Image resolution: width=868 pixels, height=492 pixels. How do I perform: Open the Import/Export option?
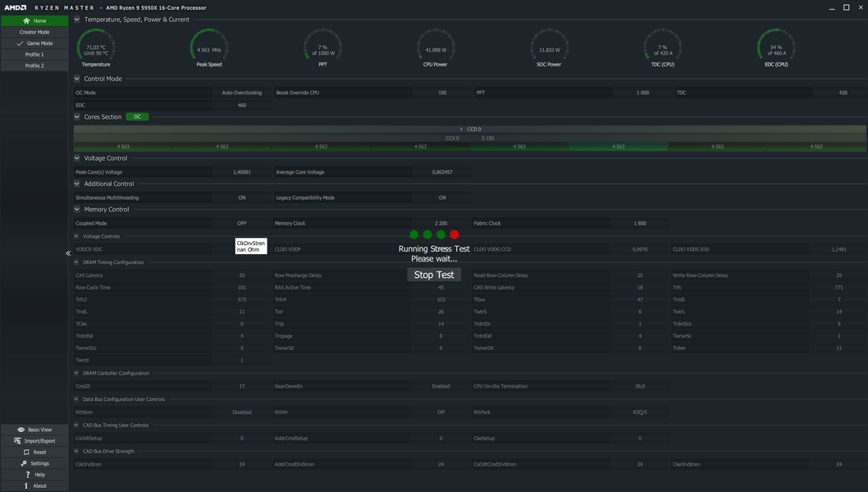pyautogui.click(x=34, y=440)
